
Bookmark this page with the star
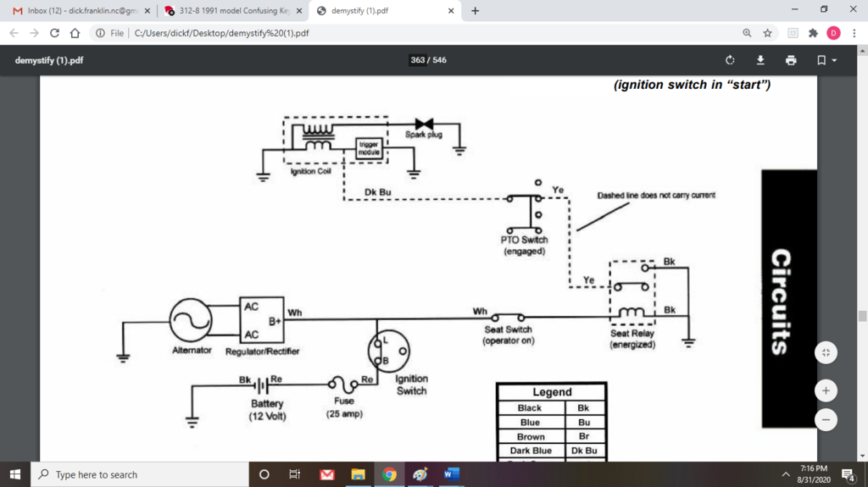[x=767, y=33]
